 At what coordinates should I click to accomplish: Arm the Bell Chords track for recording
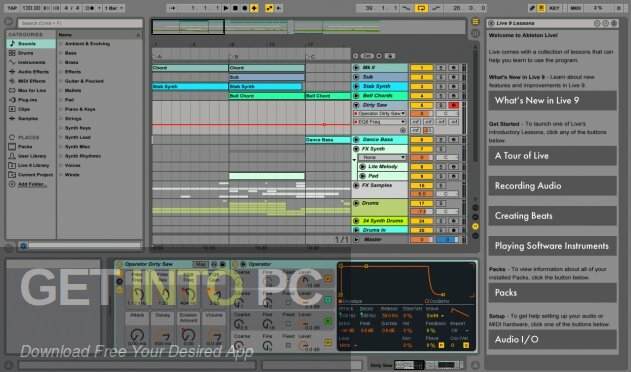click(x=454, y=96)
